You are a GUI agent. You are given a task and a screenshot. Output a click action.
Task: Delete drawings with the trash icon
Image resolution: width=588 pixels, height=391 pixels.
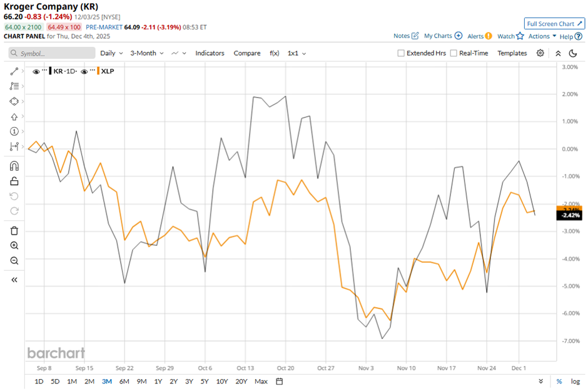pyautogui.click(x=14, y=231)
